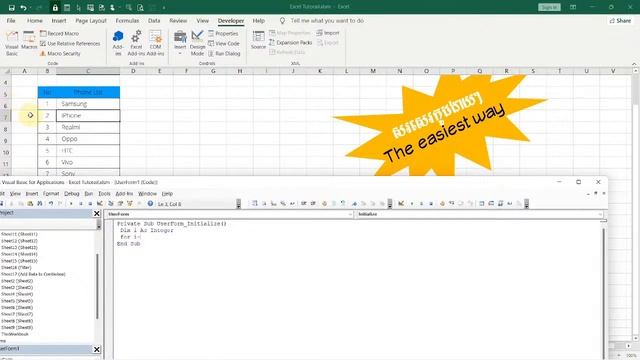Click Undo in the VBA toolbar
Image resolution: width=640 pixels, height=360 pixels.
[x=51, y=203]
